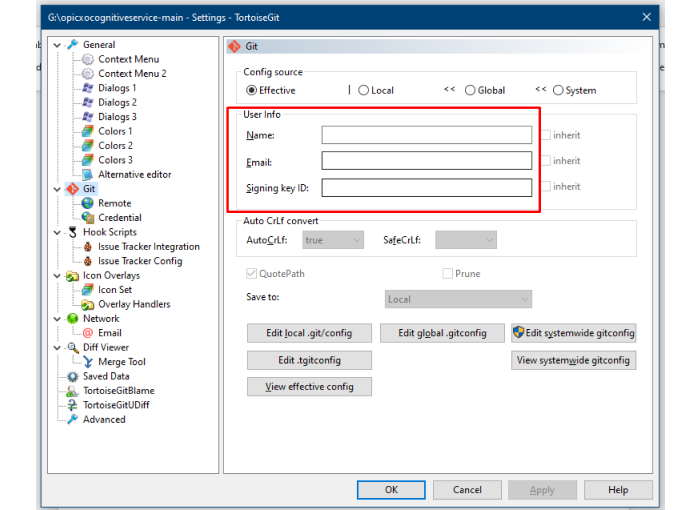Click the Icon Set icon

pos(88,290)
